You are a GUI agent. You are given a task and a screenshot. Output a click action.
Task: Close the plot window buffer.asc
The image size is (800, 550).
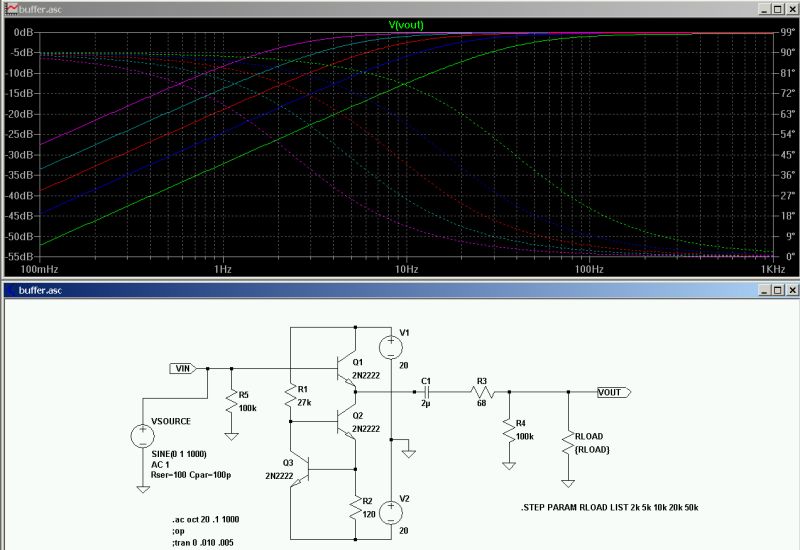(x=791, y=9)
